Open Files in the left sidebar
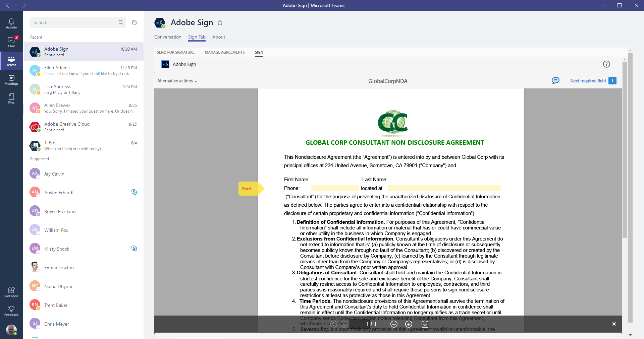Image resolution: width=644 pixels, height=339 pixels. pyautogui.click(x=11, y=98)
